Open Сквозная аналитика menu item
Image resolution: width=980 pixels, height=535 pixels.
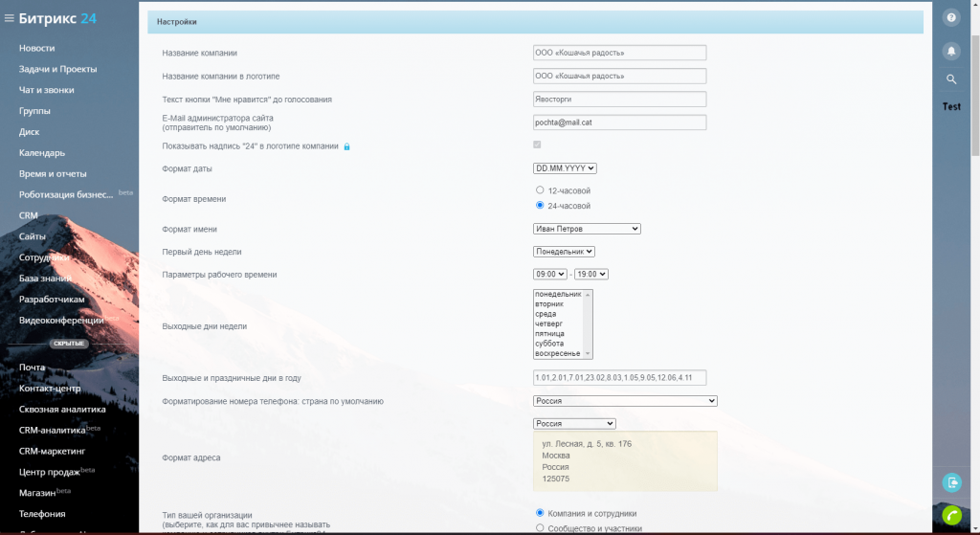(x=62, y=410)
